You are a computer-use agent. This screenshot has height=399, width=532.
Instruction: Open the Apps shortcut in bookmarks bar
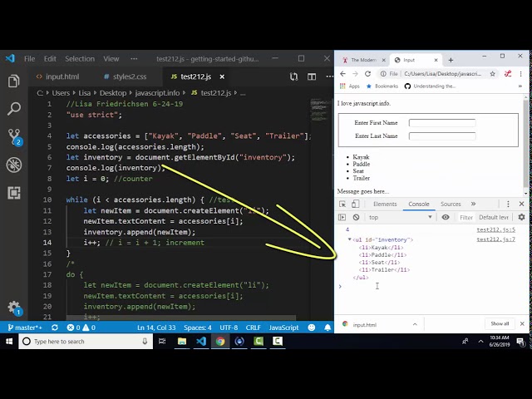pyautogui.click(x=349, y=86)
